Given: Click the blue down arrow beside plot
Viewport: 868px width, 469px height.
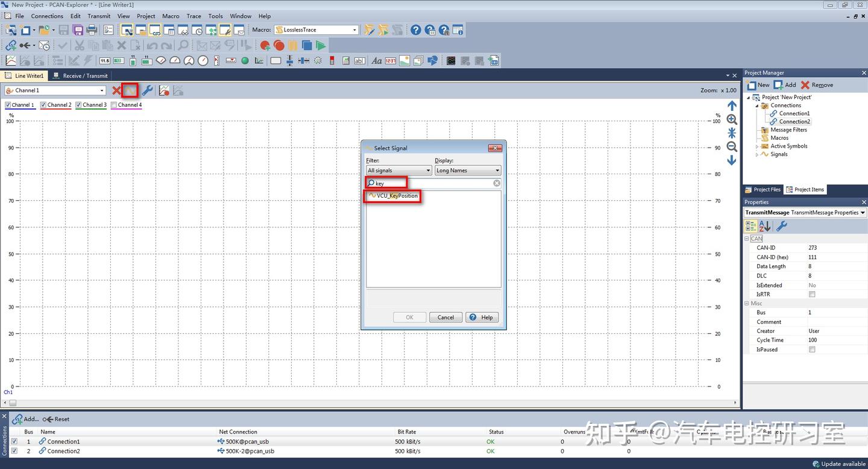Looking at the screenshot, I should coord(732,160).
